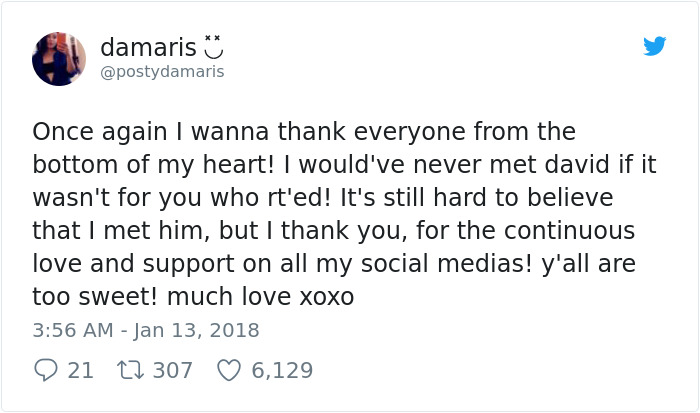Image resolution: width=700 pixels, height=413 pixels.
Task: Reply using the speech bubble icon
Action: (x=44, y=370)
